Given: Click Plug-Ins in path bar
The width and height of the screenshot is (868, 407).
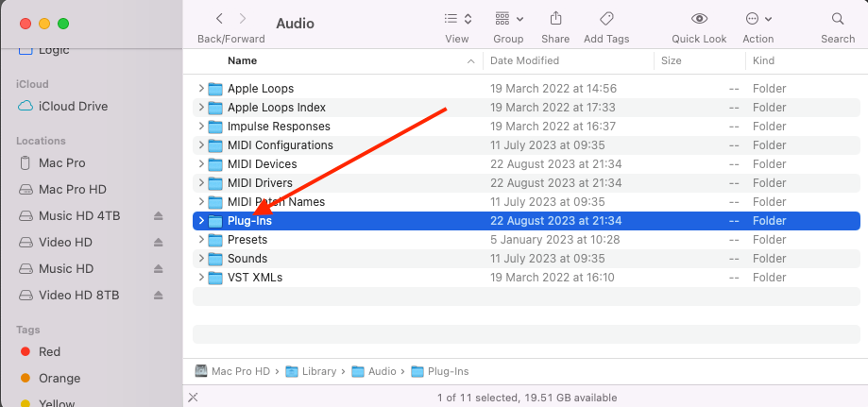Looking at the screenshot, I should (441, 371).
